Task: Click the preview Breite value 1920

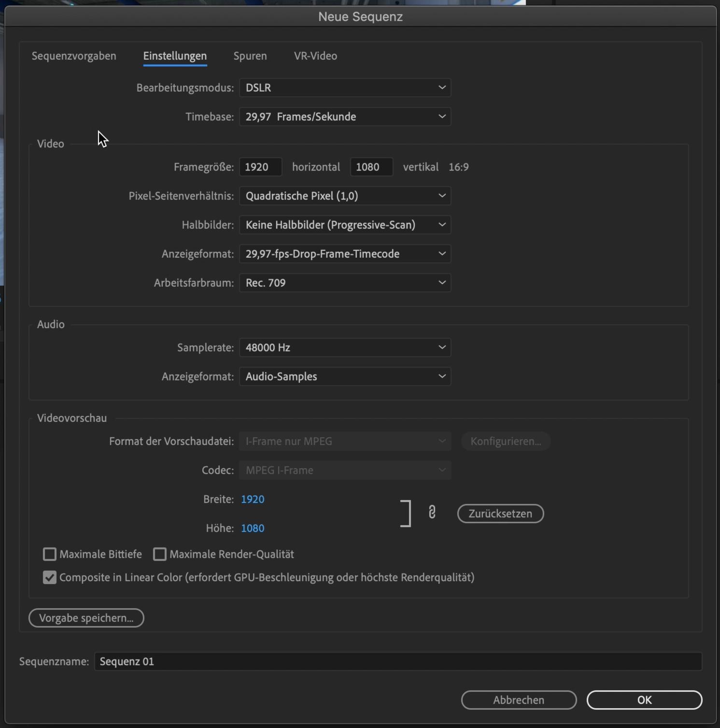Action: pyautogui.click(x=253, y=499)
